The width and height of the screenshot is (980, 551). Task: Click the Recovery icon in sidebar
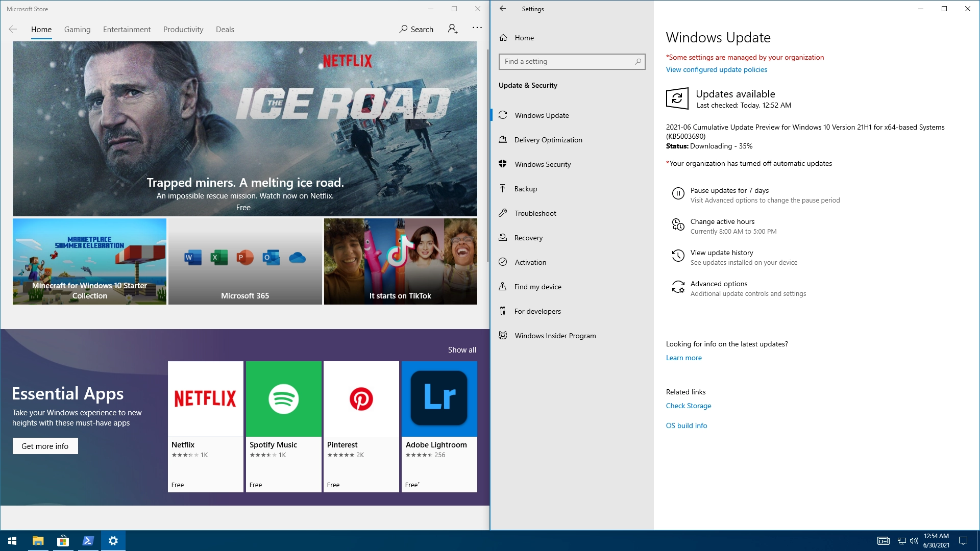[x=503, y=238]
